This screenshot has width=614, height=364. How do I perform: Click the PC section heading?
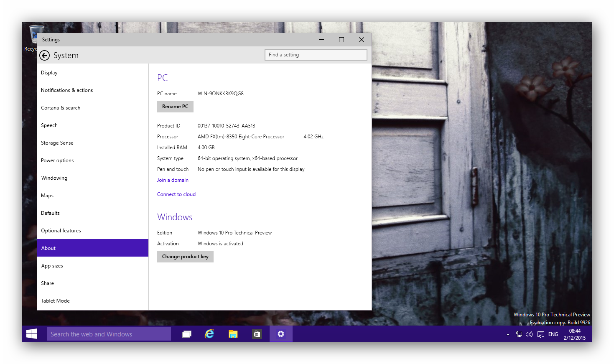(162, 78)
